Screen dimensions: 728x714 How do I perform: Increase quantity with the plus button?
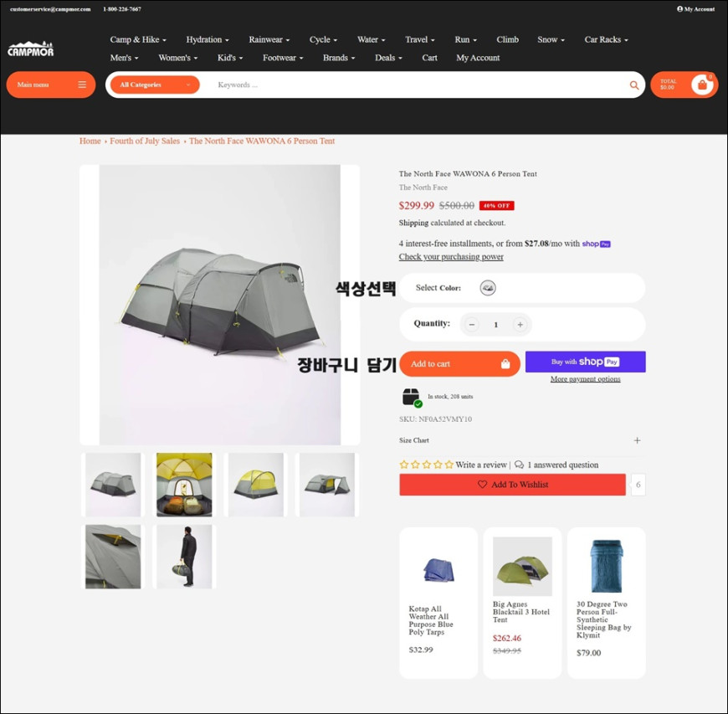[x=520, y=325]
